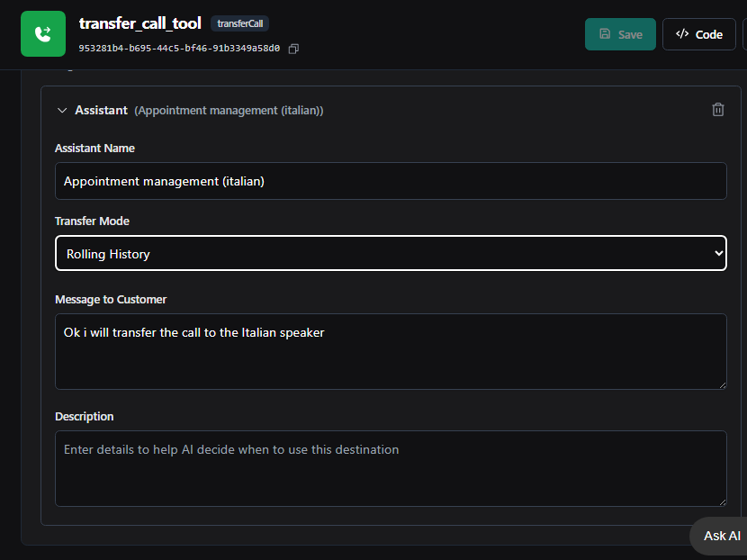This screenshot has height=560, width=747.
Task: Open the Code view
Action: [x=699, y=34]
